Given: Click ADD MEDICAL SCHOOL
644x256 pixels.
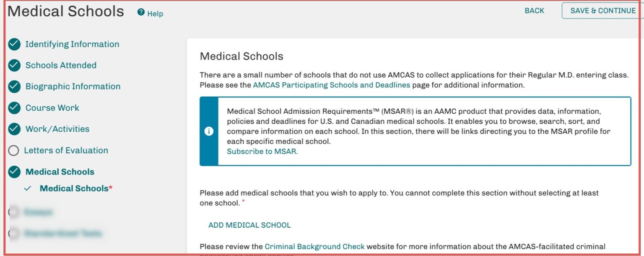Looking at the screenshot, I should 249,225.
